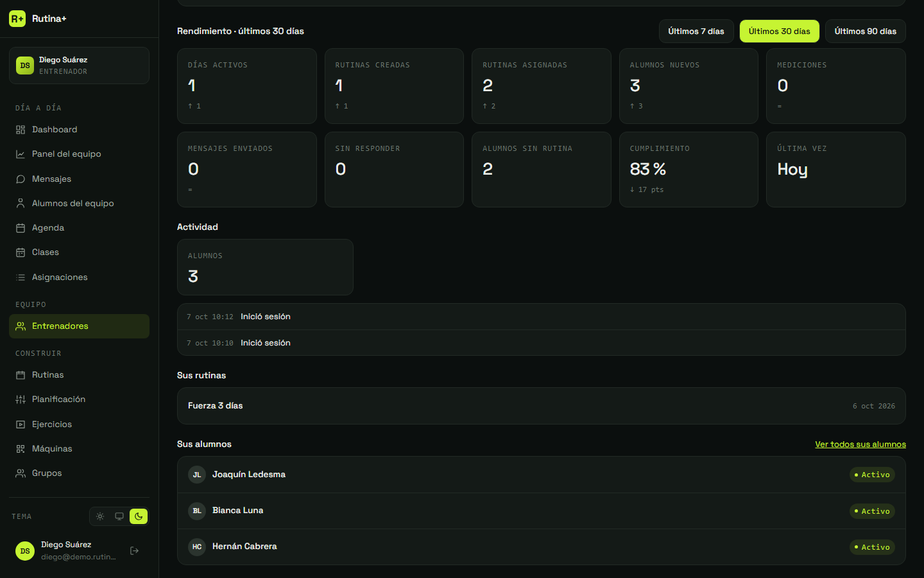This screenshot has width=924, height=578.
Task: Follow the Ver todos sus alumnos link
Action: pyautogui.click(x=860, y=444)
